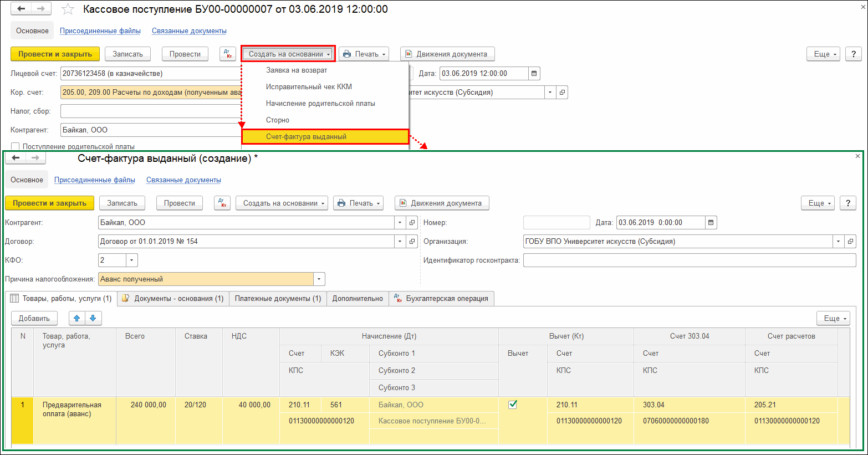
Task: Click Добавить button above table
Action: [34, 318]
